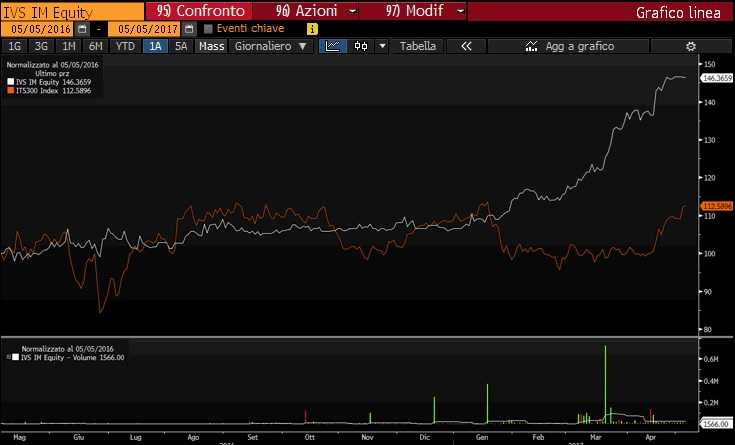Edit the start date 05/05/2016 field
This screenshot has width=735, height=445.
[x=38, y=29]
